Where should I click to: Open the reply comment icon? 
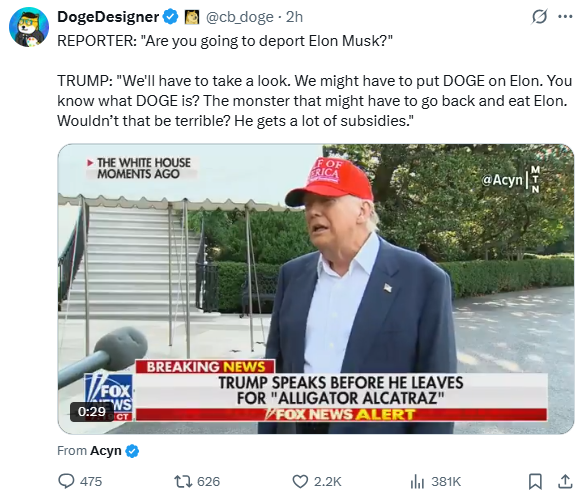66,481
